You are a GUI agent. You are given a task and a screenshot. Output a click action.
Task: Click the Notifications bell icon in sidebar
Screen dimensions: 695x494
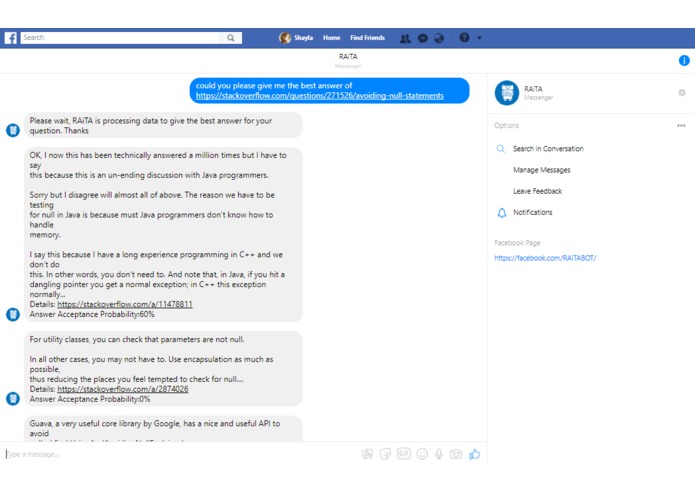501,213
